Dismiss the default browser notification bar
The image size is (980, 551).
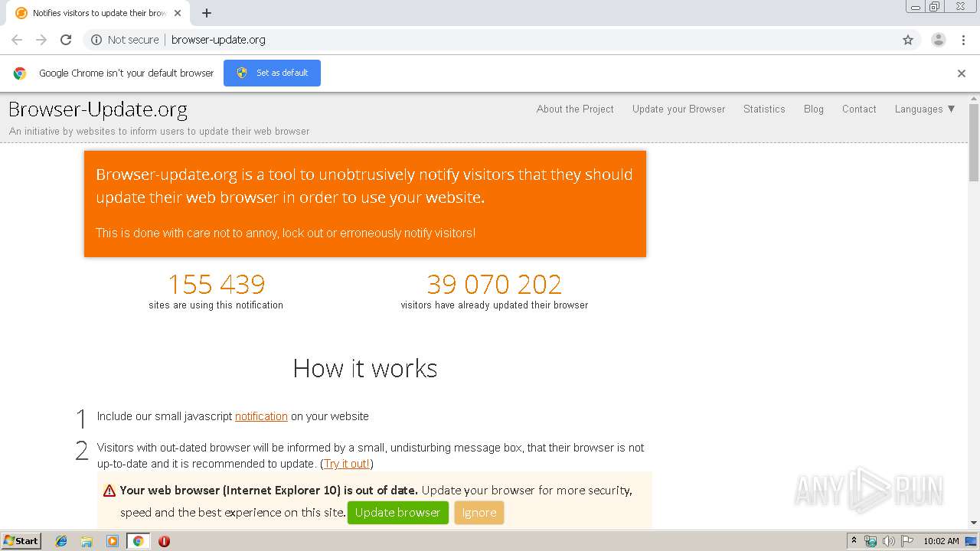coord(962,73)
